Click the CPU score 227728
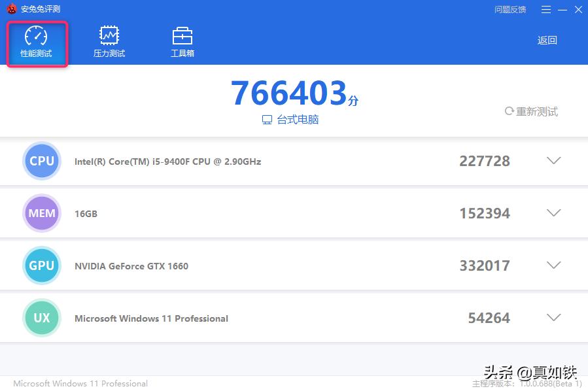Screen dimensions: 588x391 click(x=485, y=161)
